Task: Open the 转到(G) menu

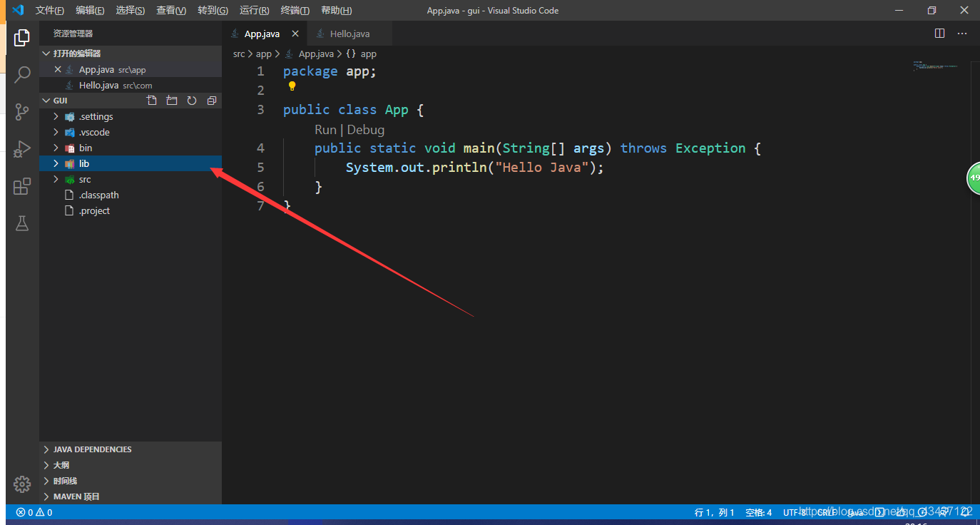Action: (213, 11)
